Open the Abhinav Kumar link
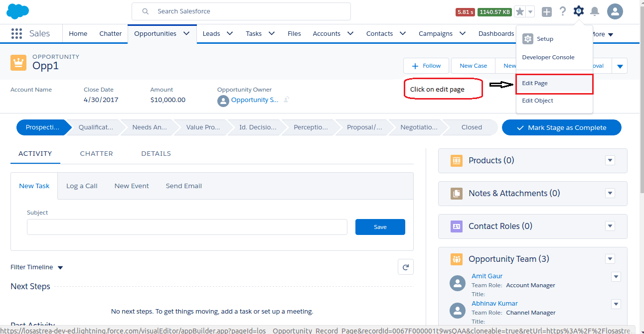Screen dimensions: 644x334 (494, 304)
